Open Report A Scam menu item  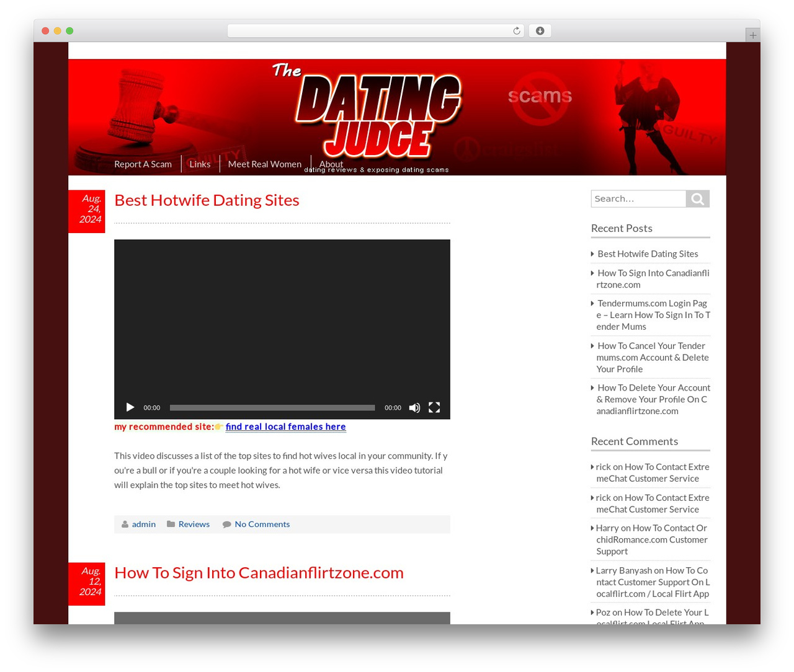coord(143,164)
